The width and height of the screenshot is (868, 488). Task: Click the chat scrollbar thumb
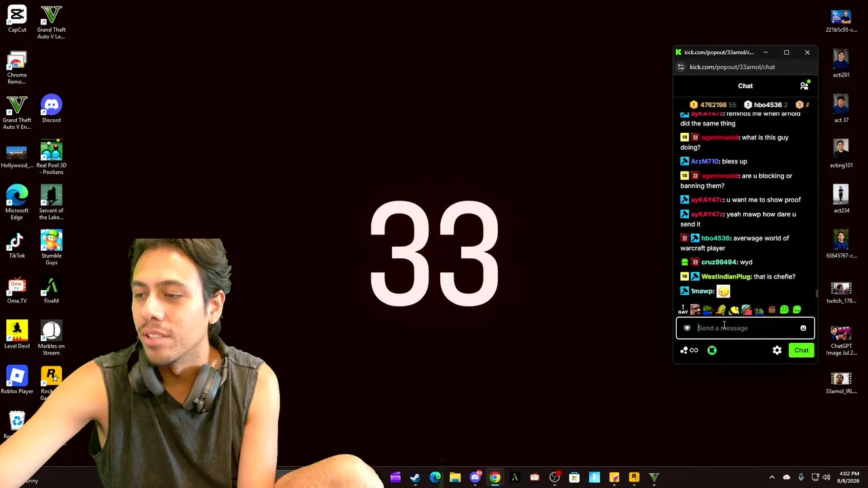[x=816, y=293]
